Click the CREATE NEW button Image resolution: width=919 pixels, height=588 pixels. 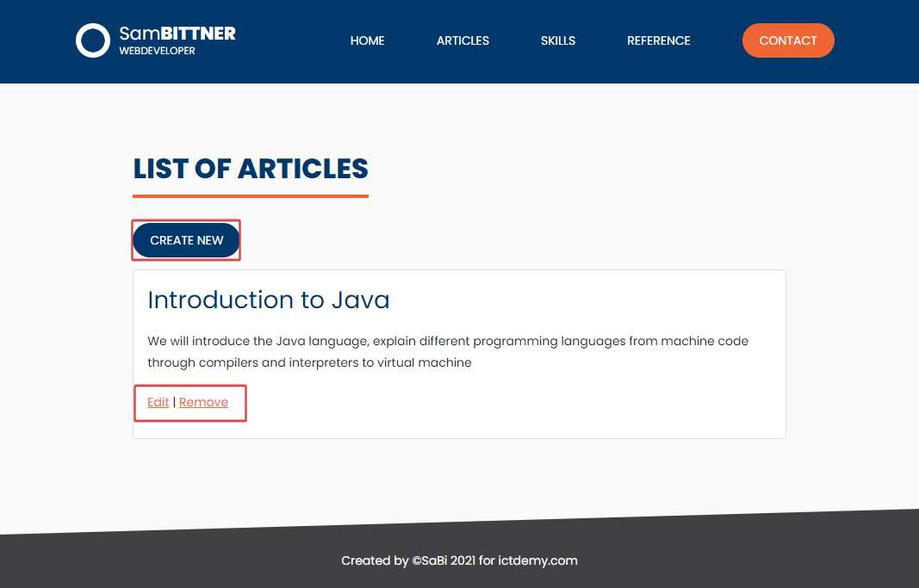click(x=185, y=240)
